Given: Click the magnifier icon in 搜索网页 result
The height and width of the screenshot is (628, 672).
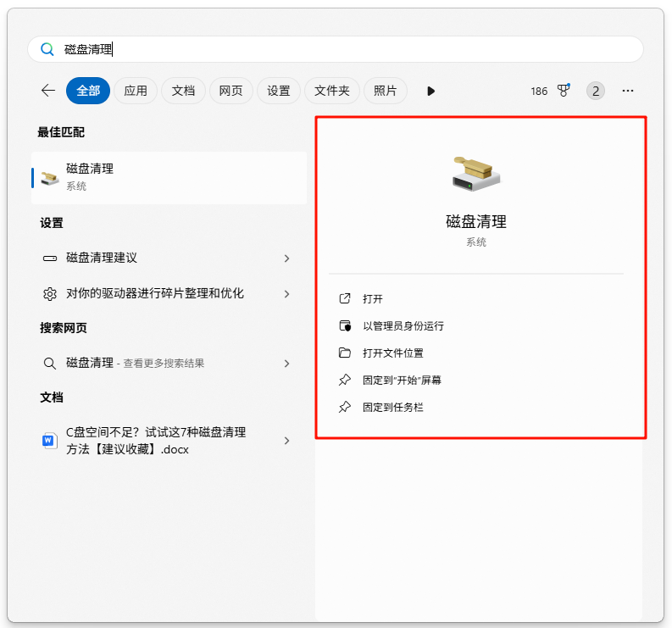Looking at the screenshot, I should [50, 364].
